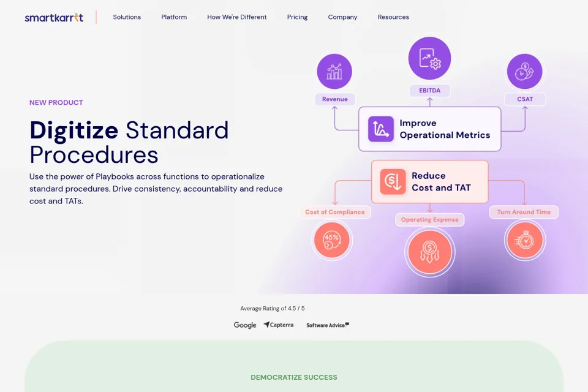Select the Cost of Compliance label
This screenshot has height=392, width=588.
coord(335,212)
